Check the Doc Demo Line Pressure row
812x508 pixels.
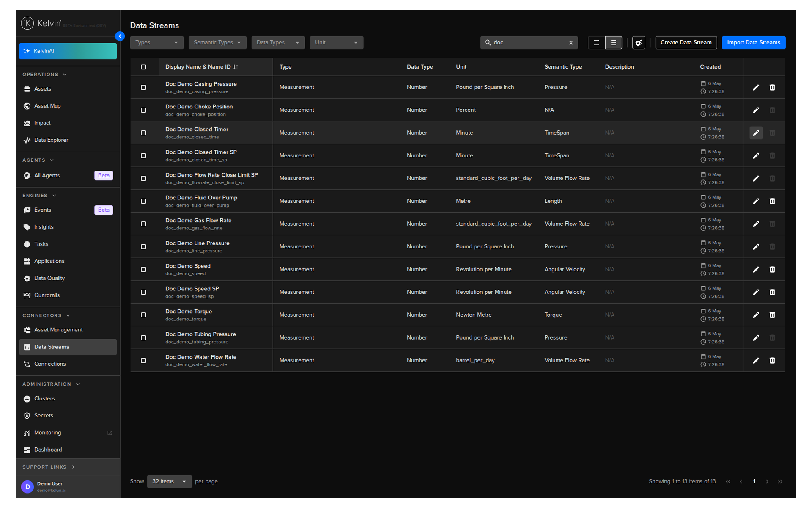point(143,247)
